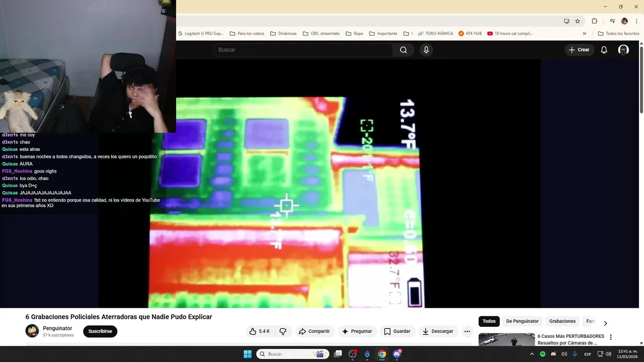Open the 'Para los videos' bookmark folder
Viewport: 644px width, 362px height.
coord(247,34)
